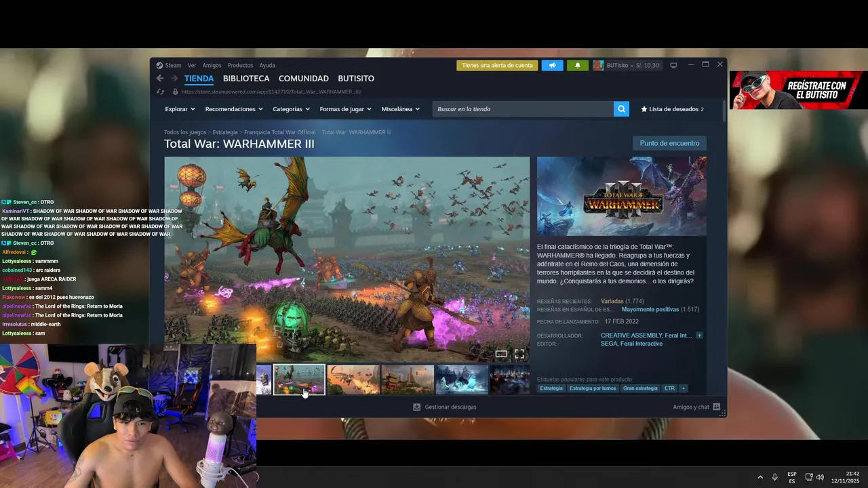868x488 pixels.
Task: Click the Mayormente positivas reviews link
Action: coord(650,309)
